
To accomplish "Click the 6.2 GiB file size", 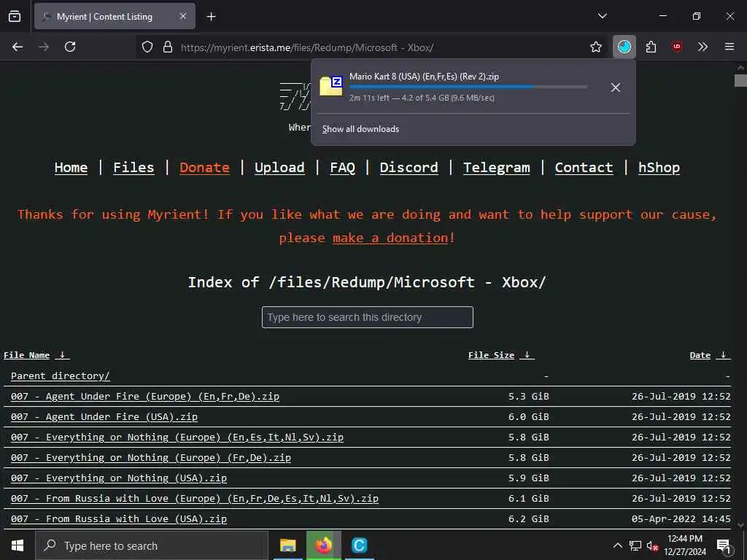I will 528,519.
